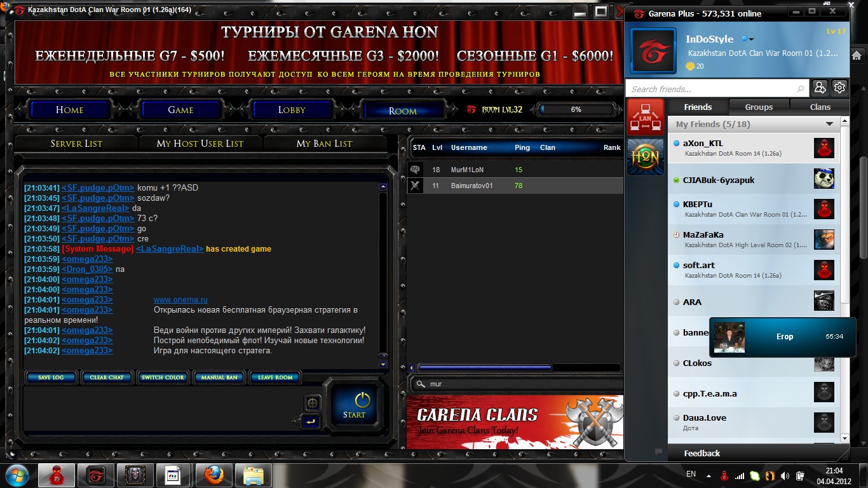Click the Garena taskbar icon

(x=96, y=475)
